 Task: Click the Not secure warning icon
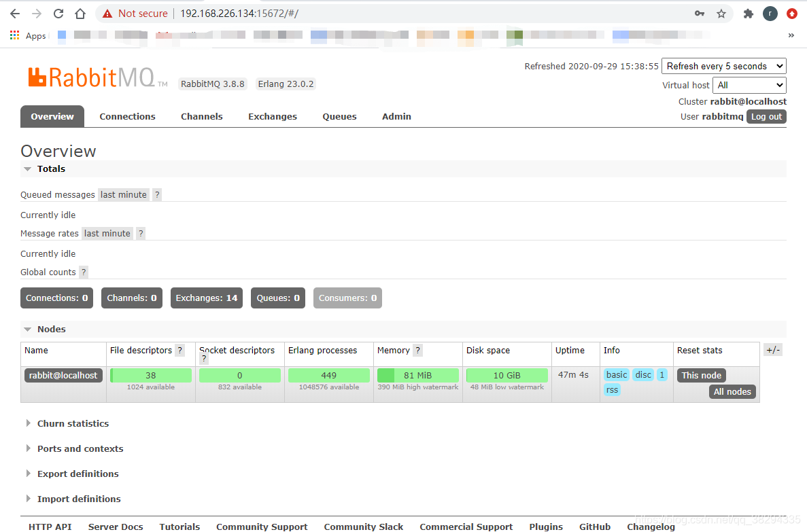(107, 14)
